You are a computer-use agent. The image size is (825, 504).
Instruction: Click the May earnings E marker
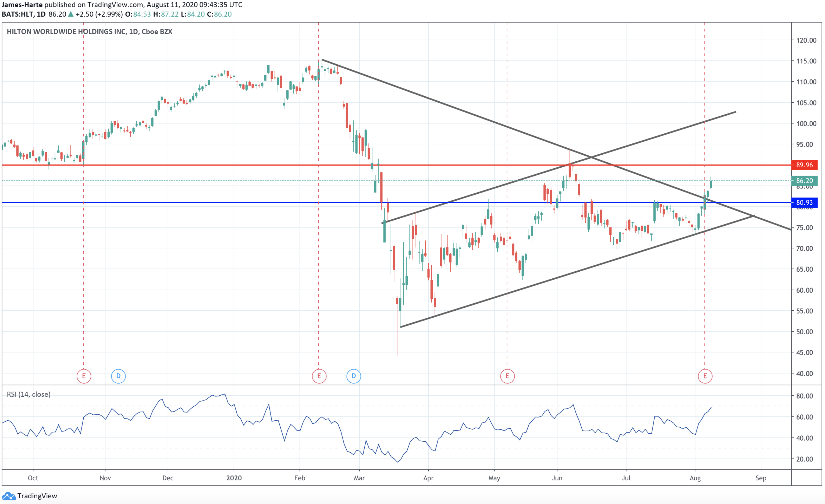coord(507,376)
